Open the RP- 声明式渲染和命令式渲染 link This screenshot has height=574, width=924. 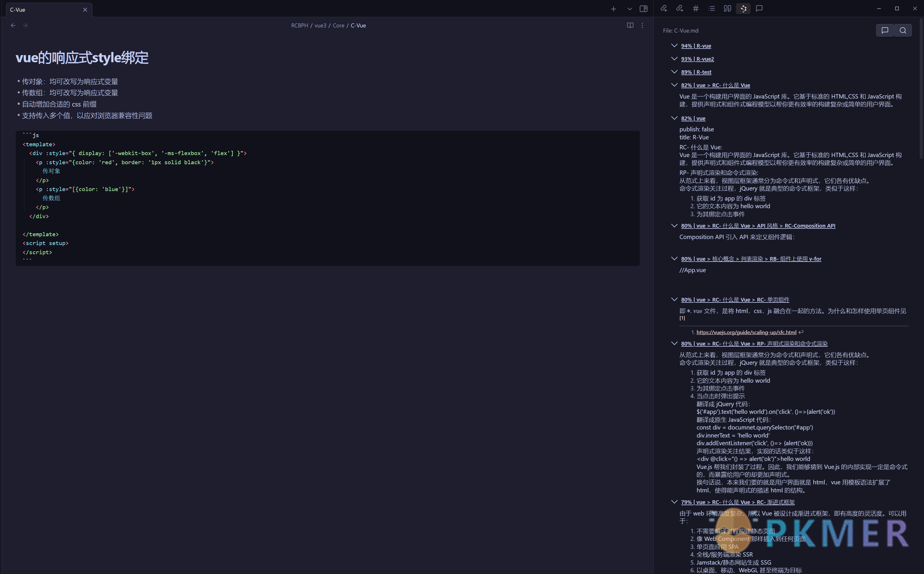(x=754, y=344)
